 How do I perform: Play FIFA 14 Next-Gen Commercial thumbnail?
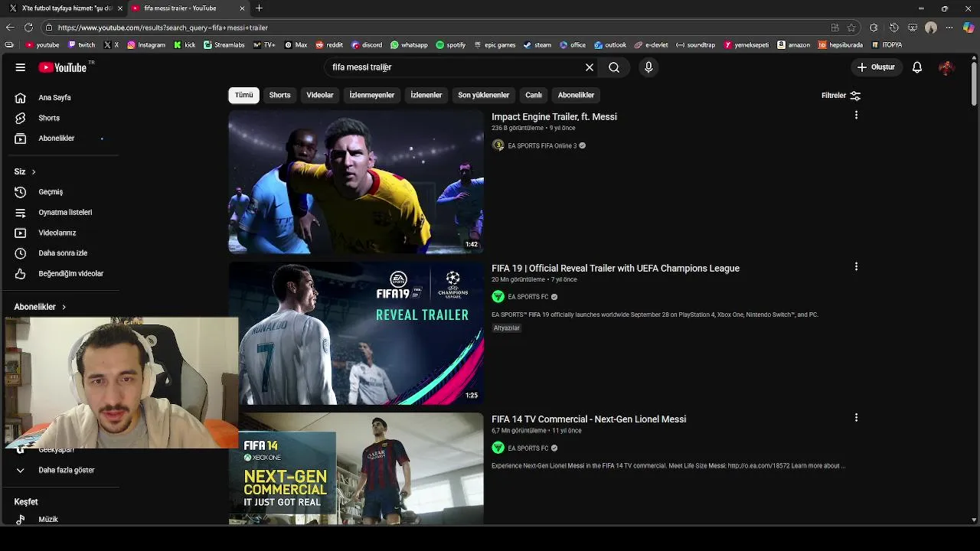(356, 468)
